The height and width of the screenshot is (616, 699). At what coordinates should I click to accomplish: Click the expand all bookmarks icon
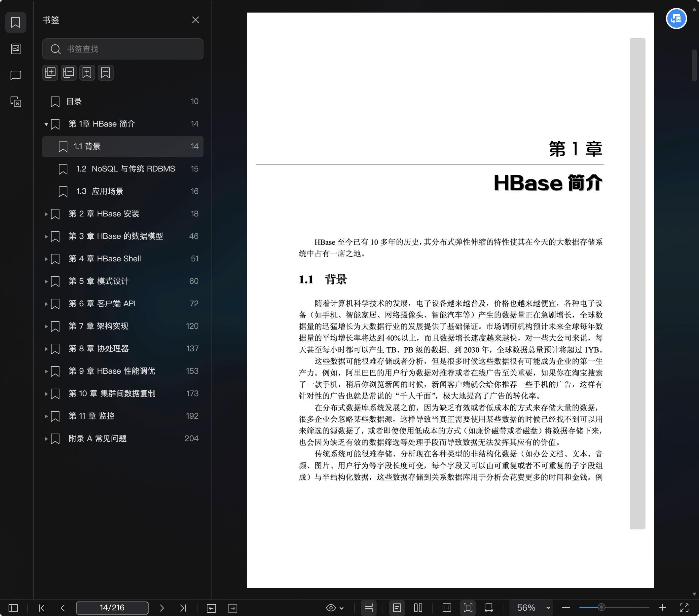(x=50, y=72)
